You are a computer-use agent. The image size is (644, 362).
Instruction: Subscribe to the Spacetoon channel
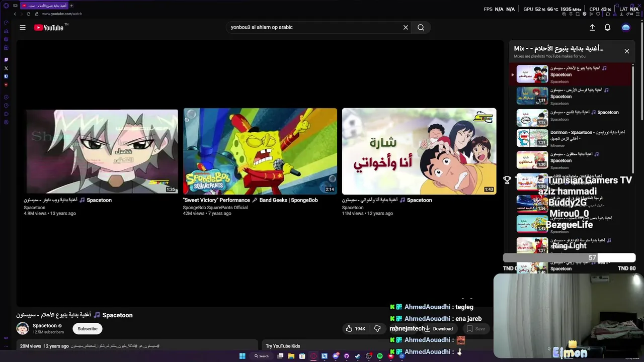tap(88, 329)
